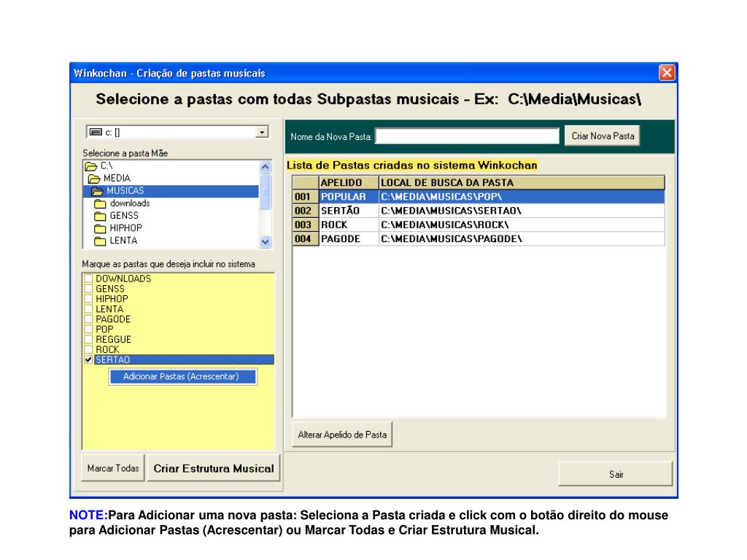Select the C:\MEDIA\MUSICAS\PAGODE\ path cell
The width and height of the screenshot is (747, 560).
(x=522, y=238)
